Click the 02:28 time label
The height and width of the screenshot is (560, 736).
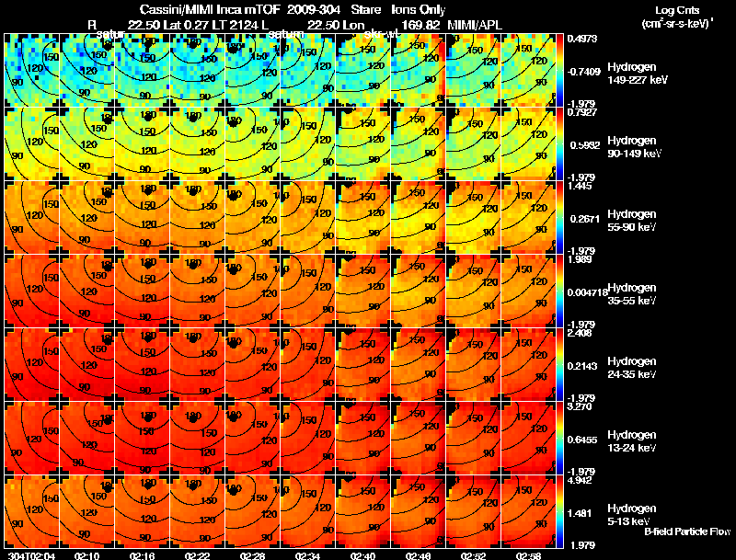coord(252,555)
